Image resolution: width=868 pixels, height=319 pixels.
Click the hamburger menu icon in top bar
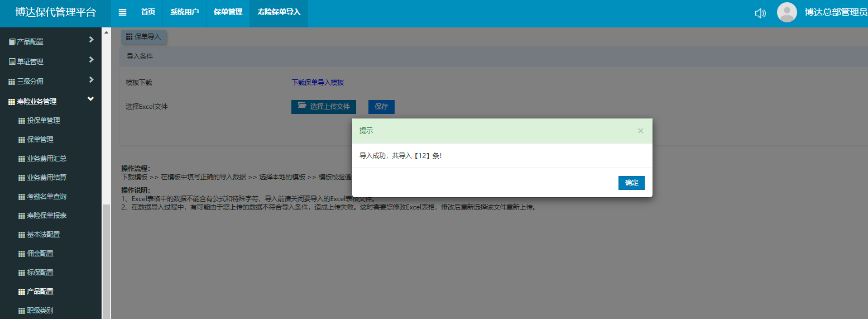(123, 12)
